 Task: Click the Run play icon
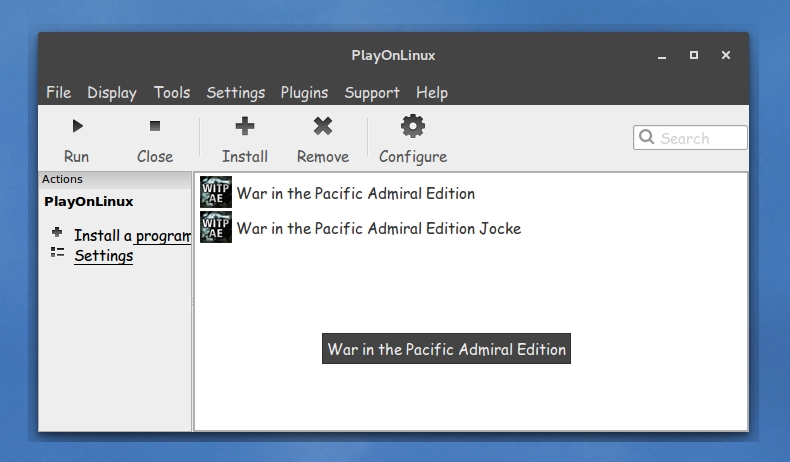pos(77,126)
